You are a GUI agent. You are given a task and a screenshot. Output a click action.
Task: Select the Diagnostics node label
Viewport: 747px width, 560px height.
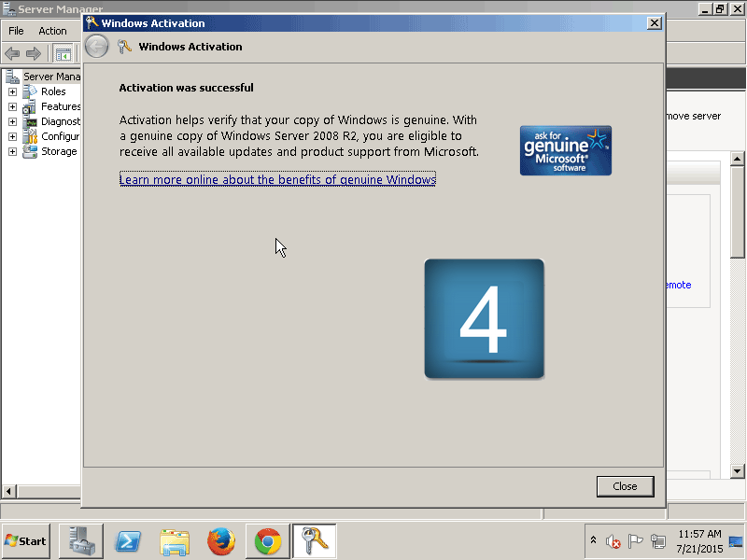tap(61, 121)
